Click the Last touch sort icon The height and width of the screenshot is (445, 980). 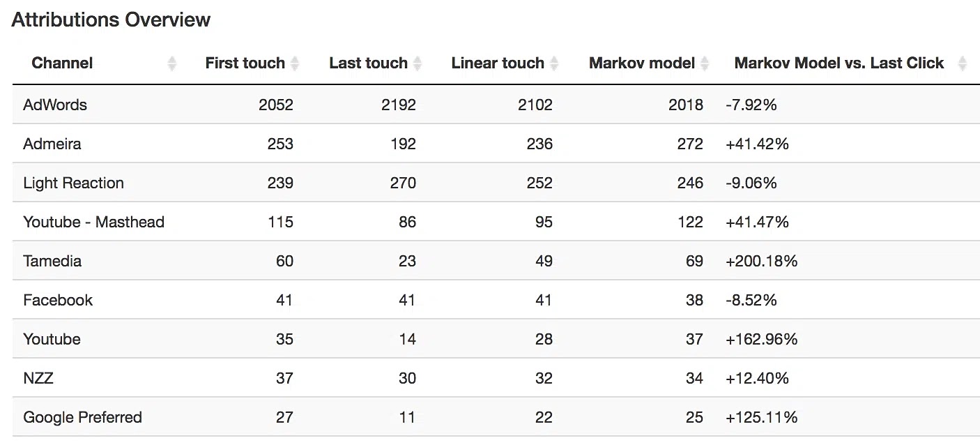(418, 63)
